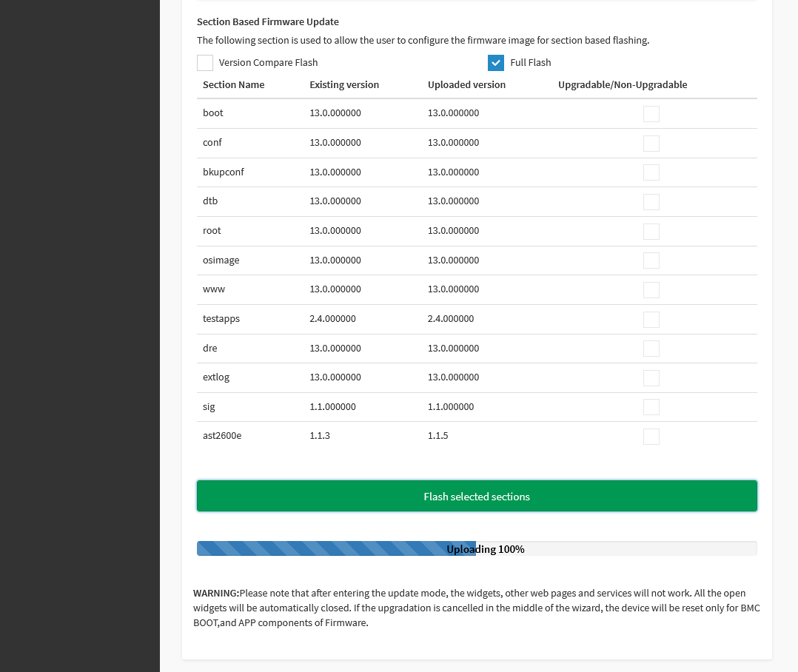Click the ast2600e uploaded version 1.1.5
The image size is (798, 672).
click(437, 436)
